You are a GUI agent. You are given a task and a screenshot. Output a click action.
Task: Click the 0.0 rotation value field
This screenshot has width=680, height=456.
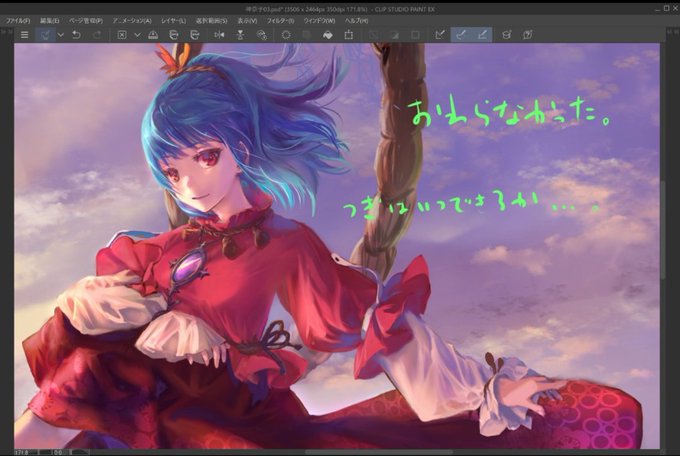point(59,452)
